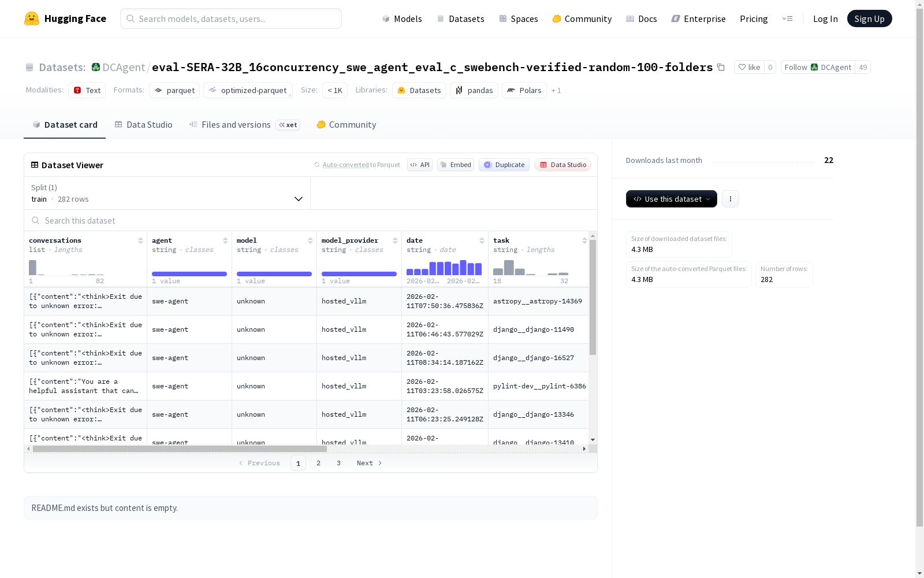Open Data Studio from viewer header
Image resolution: width=924 pixels, height=578 pixels.
tap(563, 165)
